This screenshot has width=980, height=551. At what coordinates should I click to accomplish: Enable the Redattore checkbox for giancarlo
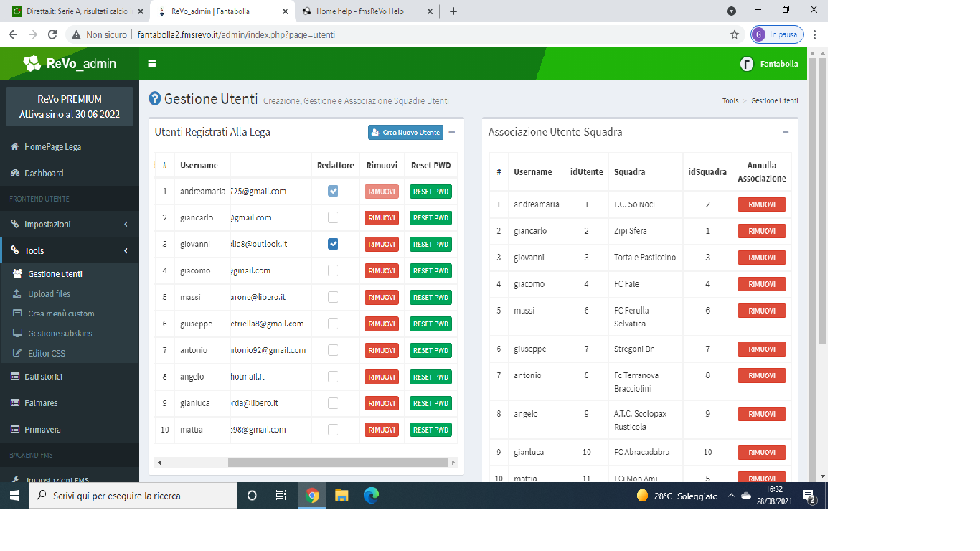[x=333, y=217]
